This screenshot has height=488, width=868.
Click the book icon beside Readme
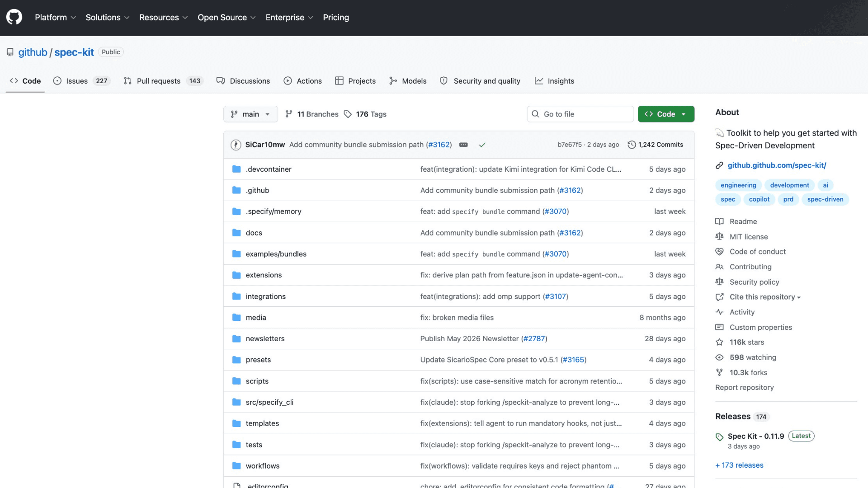pos(719,221)
